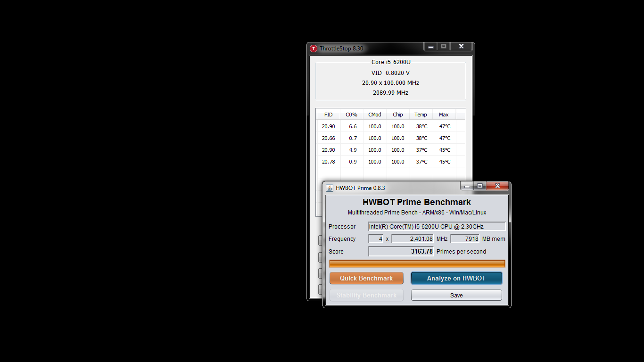Image resolution: width=644 pixels, height=362 pixels.
Task: Click the CMod value in the 6.6 row
Action: click(x=375, y=126)
